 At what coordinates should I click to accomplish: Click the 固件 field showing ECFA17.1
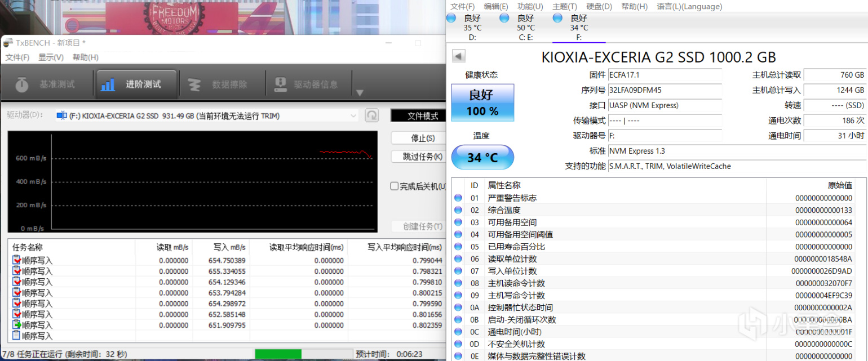click(665, 75)
